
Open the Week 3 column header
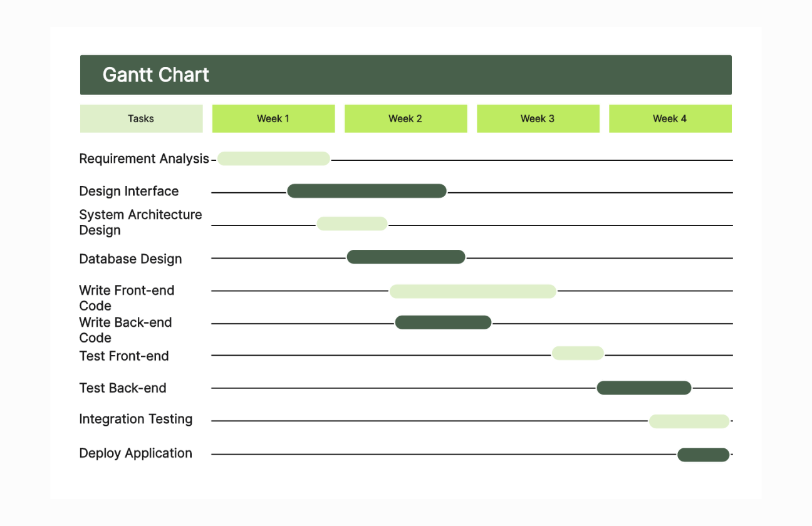click(538, 118)
